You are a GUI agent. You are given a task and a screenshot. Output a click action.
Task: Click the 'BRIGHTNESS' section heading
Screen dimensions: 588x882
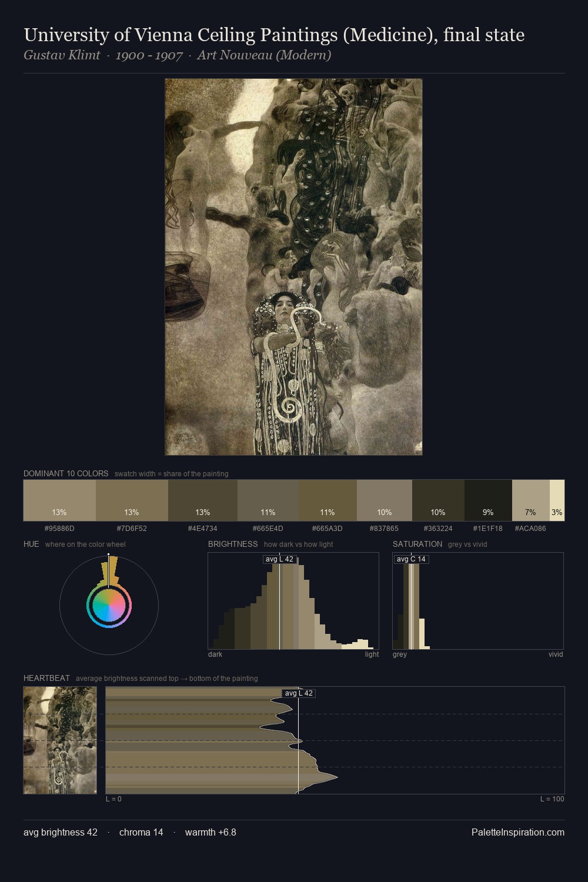click(233, 544)
